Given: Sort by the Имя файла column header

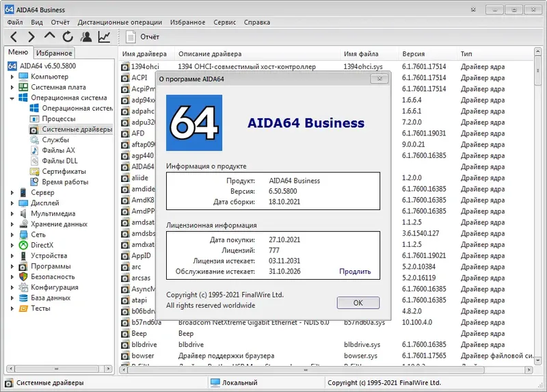Looking at the screenshot, I should [369, 54].
